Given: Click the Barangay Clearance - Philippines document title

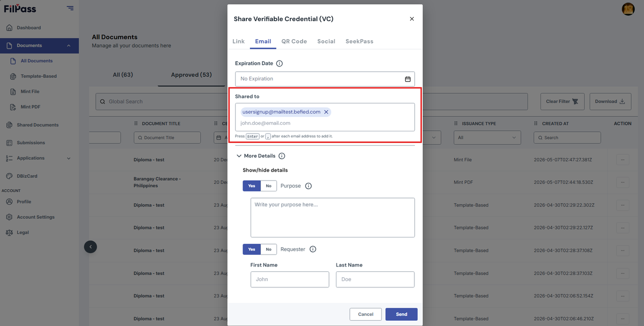Looking at the screenshot, I should (x=157, y=182).
